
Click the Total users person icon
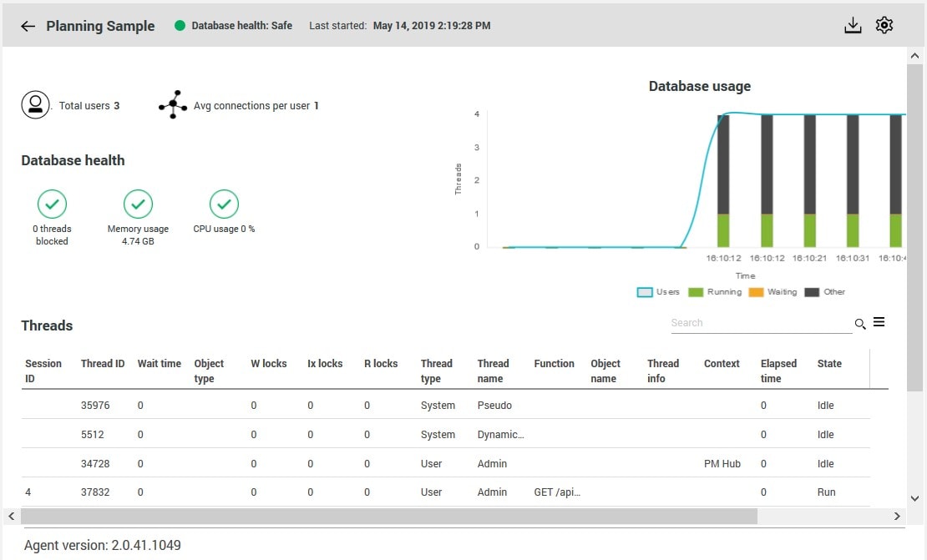pyautogui.click(x=35, y=105)
